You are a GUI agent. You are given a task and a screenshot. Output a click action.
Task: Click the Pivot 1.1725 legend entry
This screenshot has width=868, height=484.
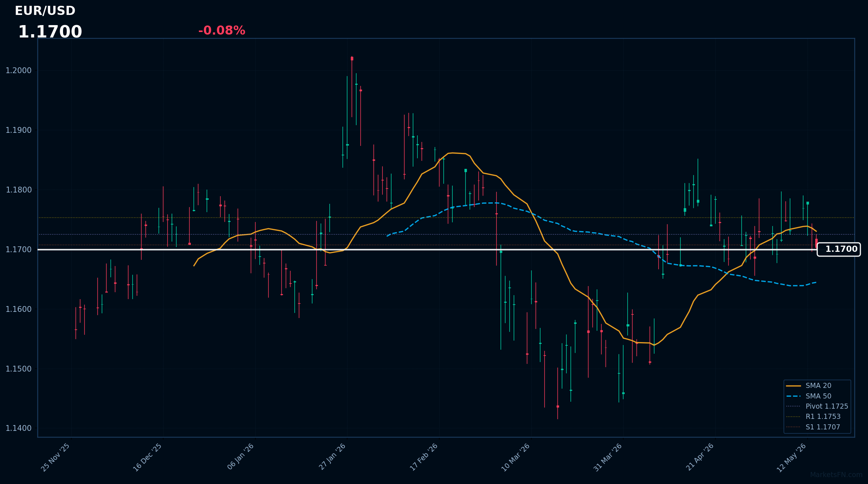(817, 406)
